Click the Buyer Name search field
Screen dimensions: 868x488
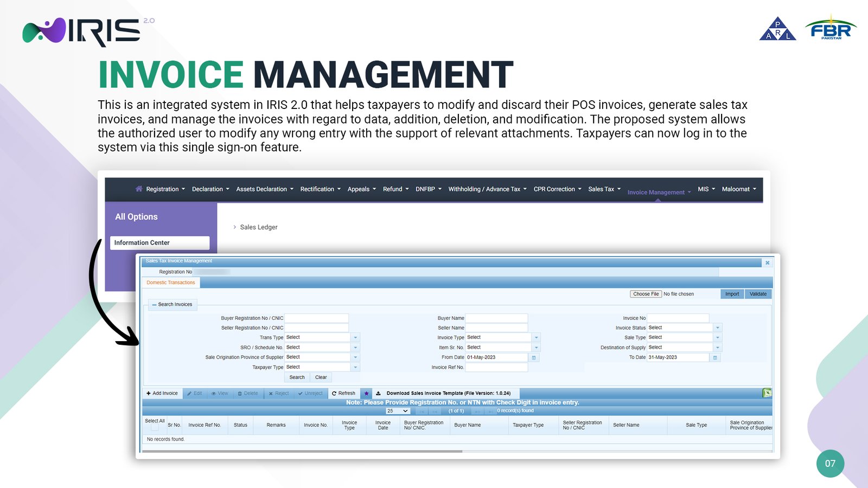click(496, 318)
